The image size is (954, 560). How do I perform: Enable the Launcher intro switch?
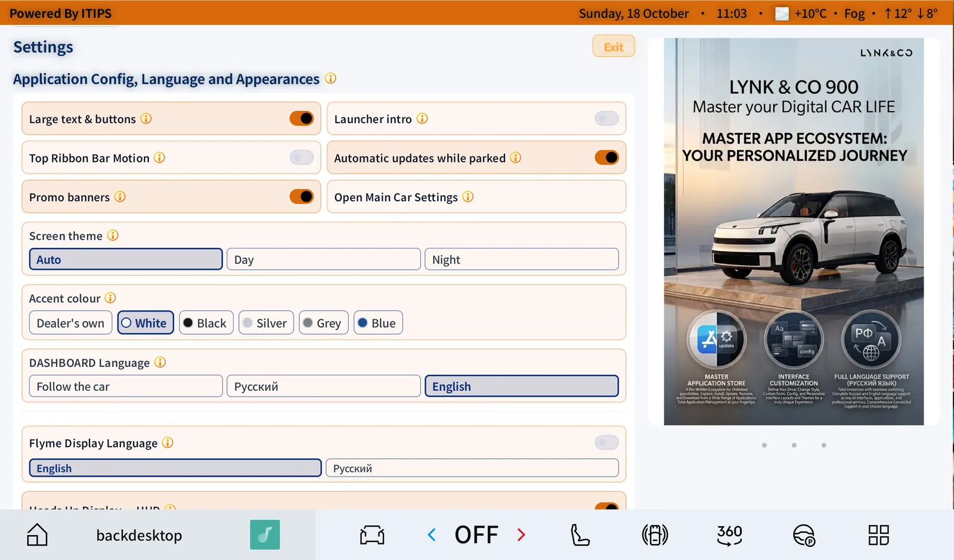[x=607, y=119]
